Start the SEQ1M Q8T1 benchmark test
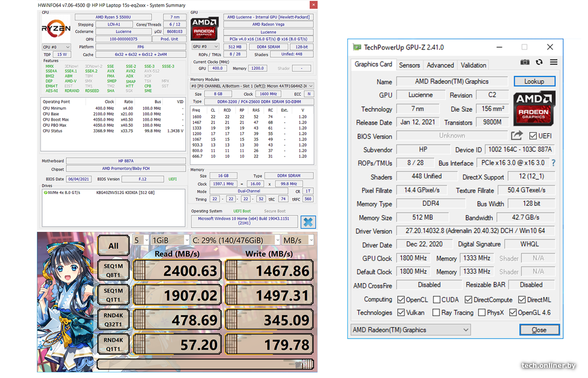 [113, 271]
